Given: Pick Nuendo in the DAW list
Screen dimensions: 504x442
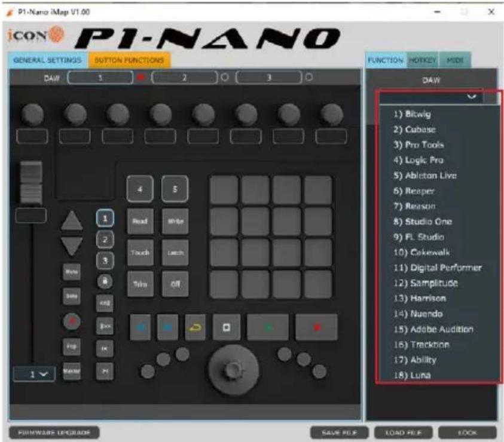Looking at the screenshot, I should [x=418, y=314].
